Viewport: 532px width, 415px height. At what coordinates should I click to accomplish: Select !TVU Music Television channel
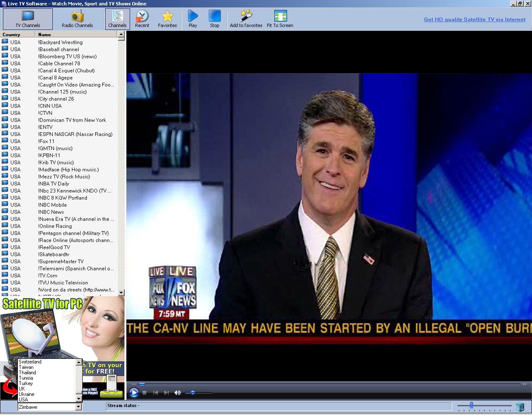[63, 283]
